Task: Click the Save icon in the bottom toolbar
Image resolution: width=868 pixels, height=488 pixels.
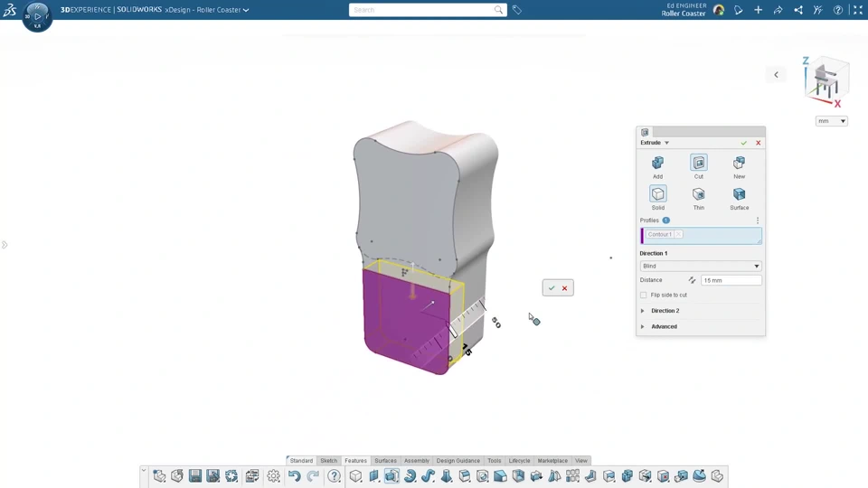Action: tap(195, 476)
